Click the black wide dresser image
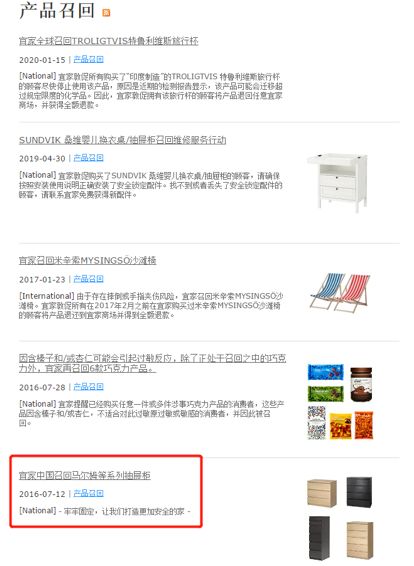 [359, 492]
